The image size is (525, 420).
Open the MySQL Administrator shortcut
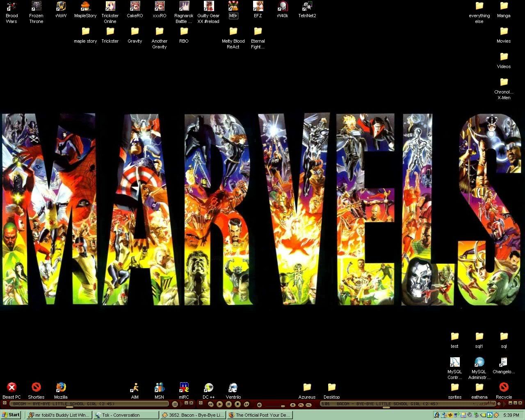point(479,368)
